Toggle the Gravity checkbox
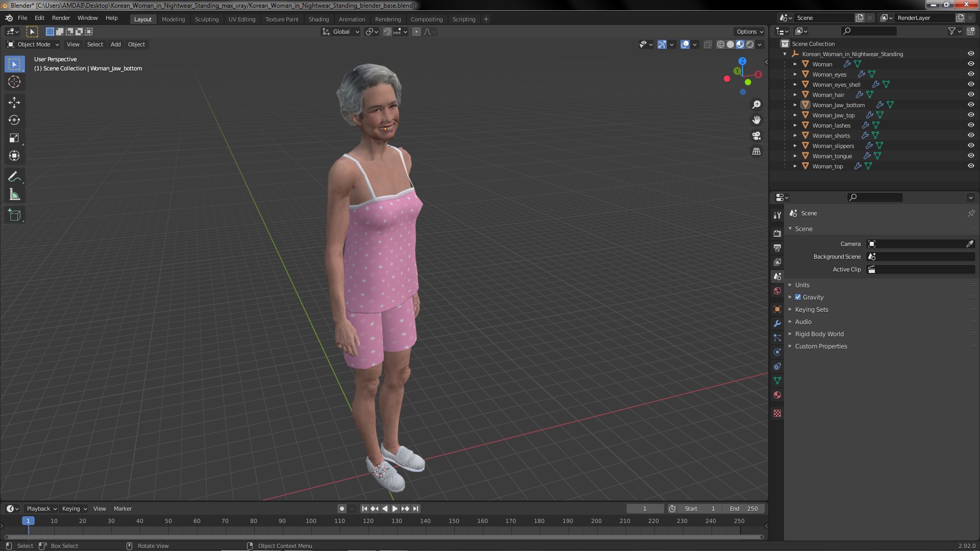This screenshot has height=551, width=980. 798,297
